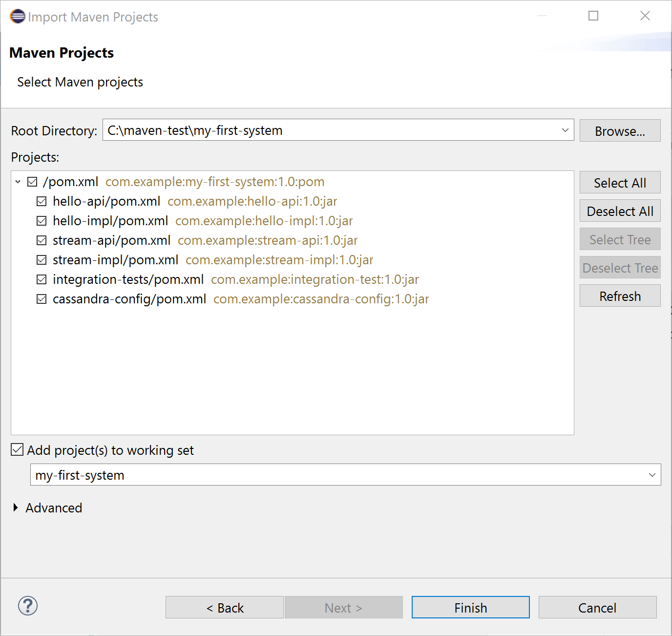Toggle the integration-tests/pom.xml checkbox

[x=42, y=279]
